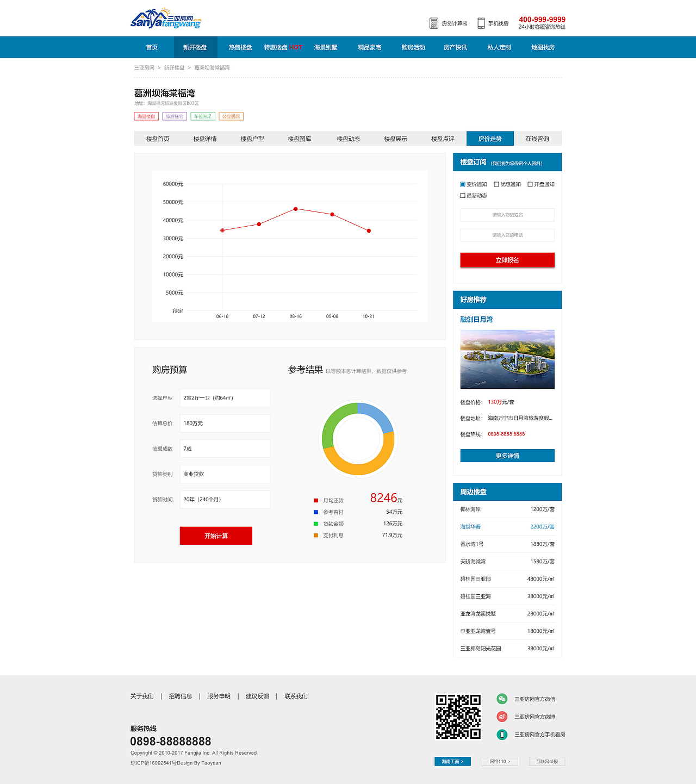Click the orange 支付利息 legend square
The image size is (696, 784).
(316, 536)
